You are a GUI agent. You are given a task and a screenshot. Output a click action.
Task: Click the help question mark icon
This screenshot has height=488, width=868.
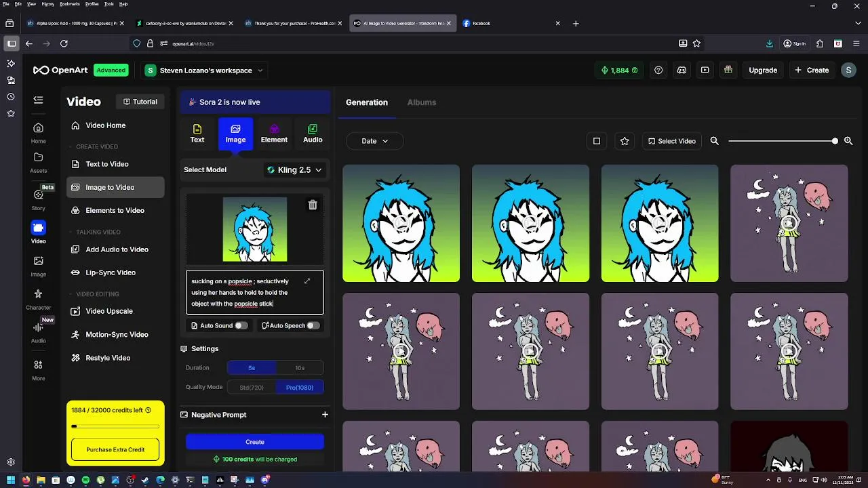(x=658, y=70)
